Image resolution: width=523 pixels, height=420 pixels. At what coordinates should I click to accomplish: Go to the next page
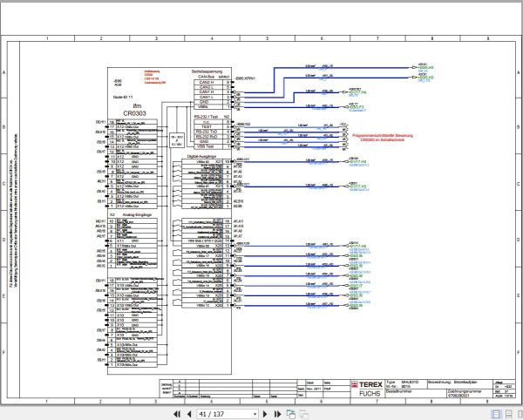(x=265, y=414)
